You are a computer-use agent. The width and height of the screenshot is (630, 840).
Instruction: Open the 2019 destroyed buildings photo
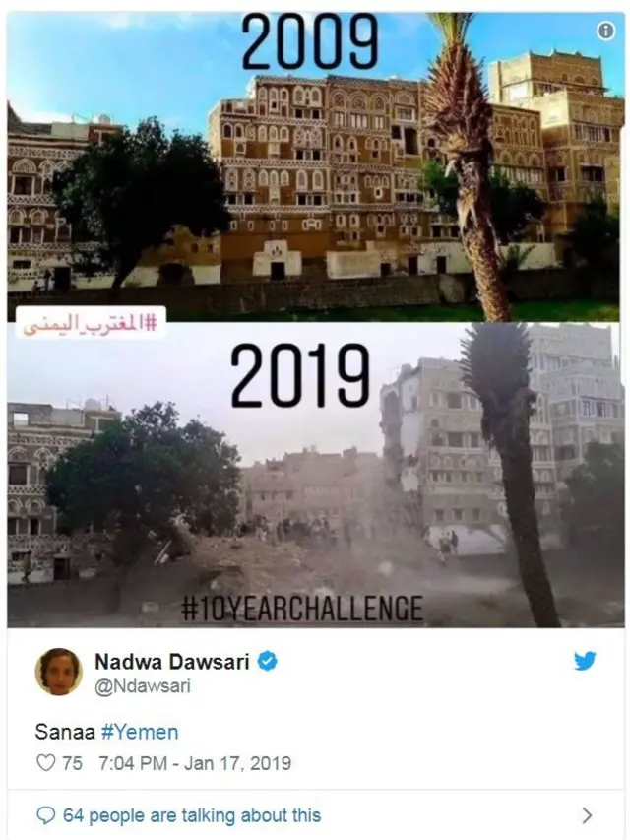tap(315, 475)
